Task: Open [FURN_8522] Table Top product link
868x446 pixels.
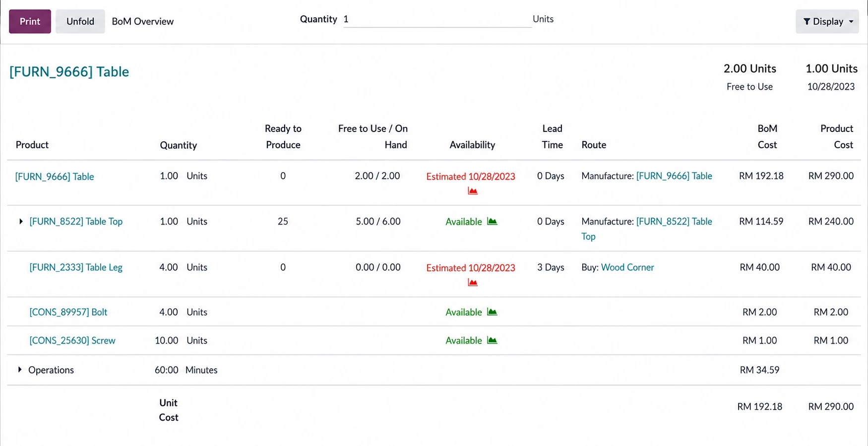Action: click(x=76, y=221)
